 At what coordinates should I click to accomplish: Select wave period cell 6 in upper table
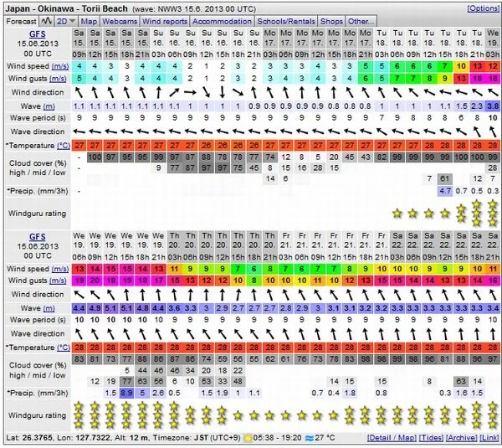[x=461, y=118]
